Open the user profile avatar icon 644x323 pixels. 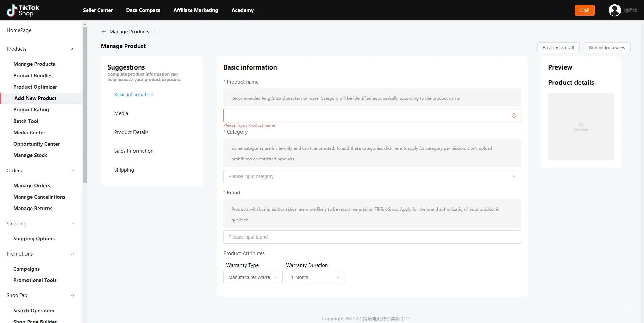[x=614, y=10]
